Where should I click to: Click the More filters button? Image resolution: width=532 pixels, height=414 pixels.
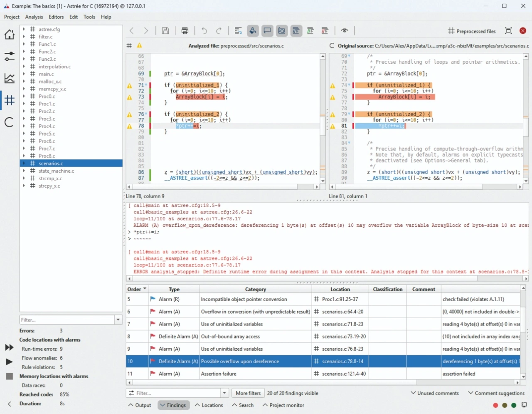click(248, 393)
